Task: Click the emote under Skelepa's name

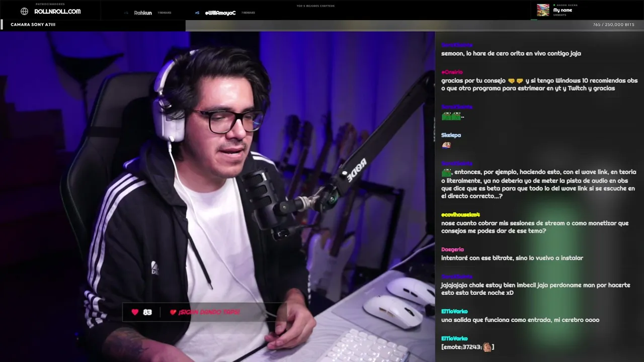Action: point(446,145)
